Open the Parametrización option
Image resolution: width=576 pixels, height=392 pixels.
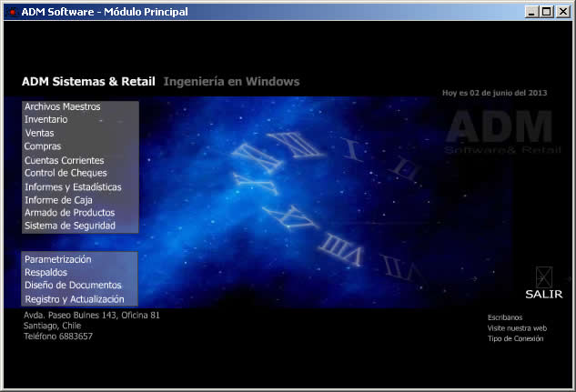click(x=57, y=259)
